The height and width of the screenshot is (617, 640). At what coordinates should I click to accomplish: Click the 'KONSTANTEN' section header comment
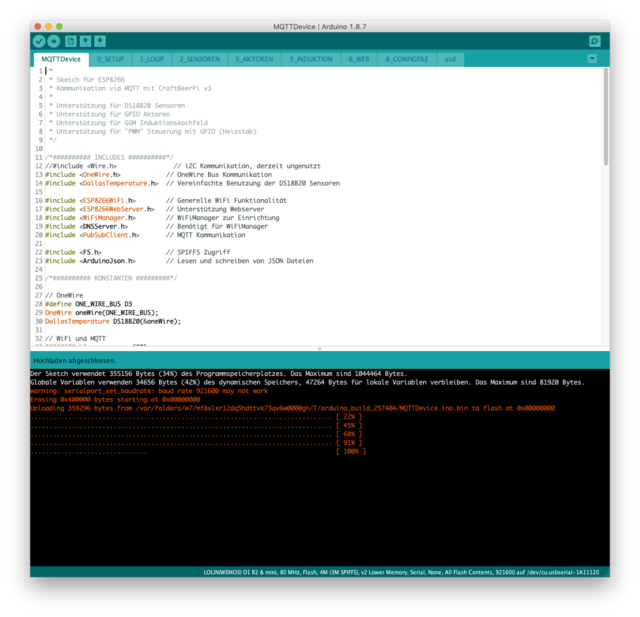pyautogui.click(x=111, y=278)
